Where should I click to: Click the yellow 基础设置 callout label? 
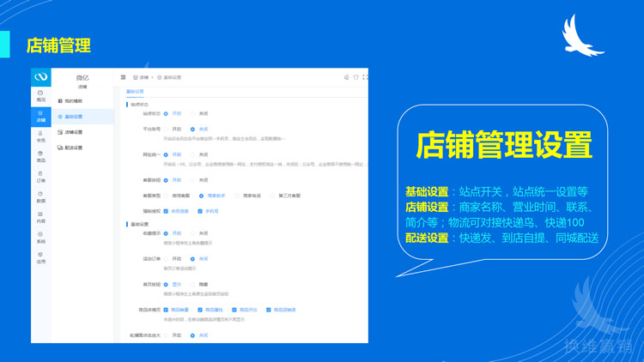[427, 191]
